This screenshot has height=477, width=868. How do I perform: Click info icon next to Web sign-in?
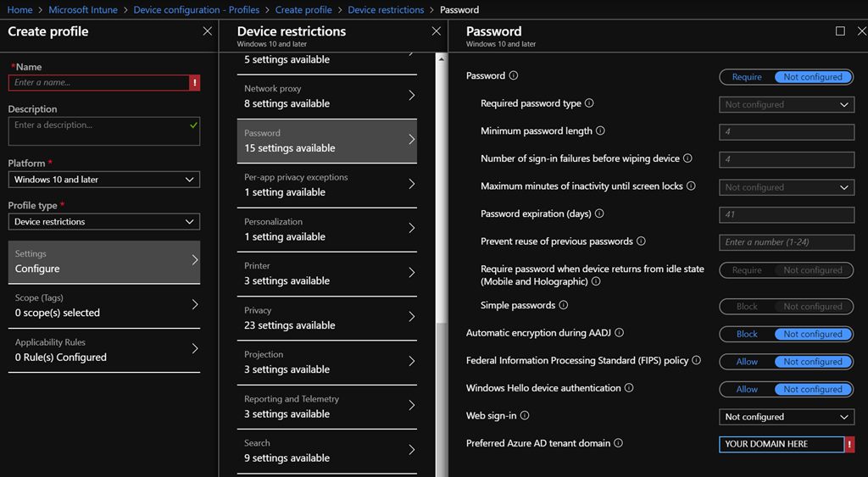(525, 416)
